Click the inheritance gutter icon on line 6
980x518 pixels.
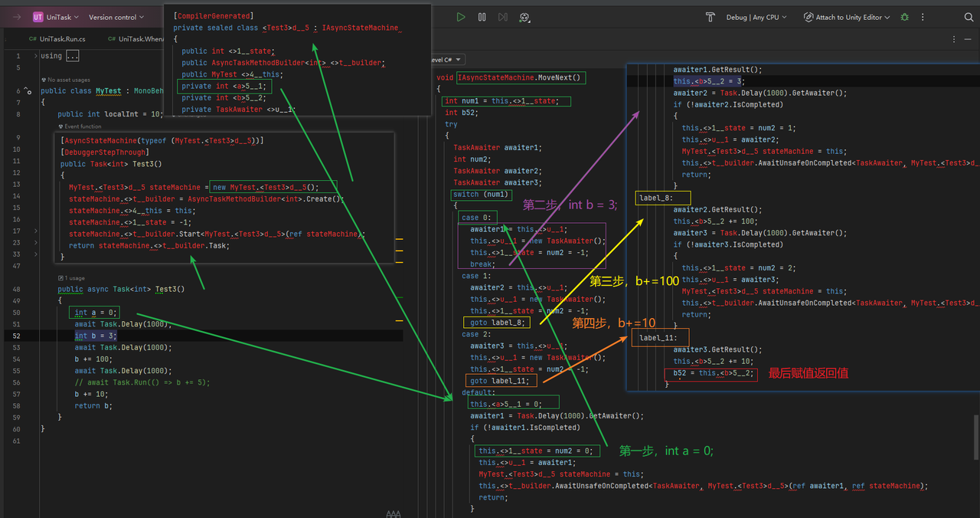point(28,90)
